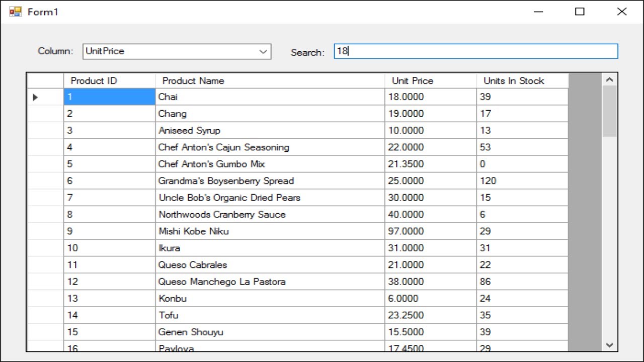Minimize the Form1 window

(x=538, y=12)
